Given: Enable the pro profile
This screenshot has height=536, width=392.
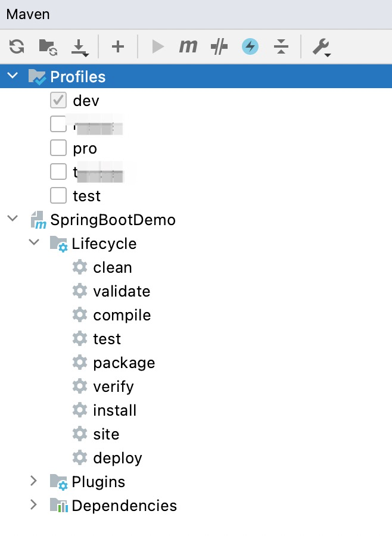Looking at the screenshot, I should click(58, 148).
